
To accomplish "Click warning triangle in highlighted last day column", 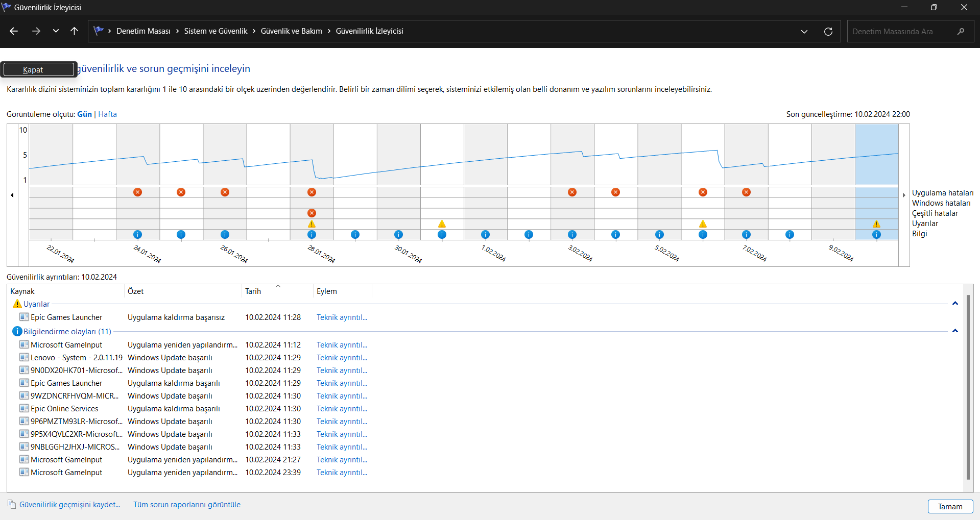I will [x=876, y=224].
